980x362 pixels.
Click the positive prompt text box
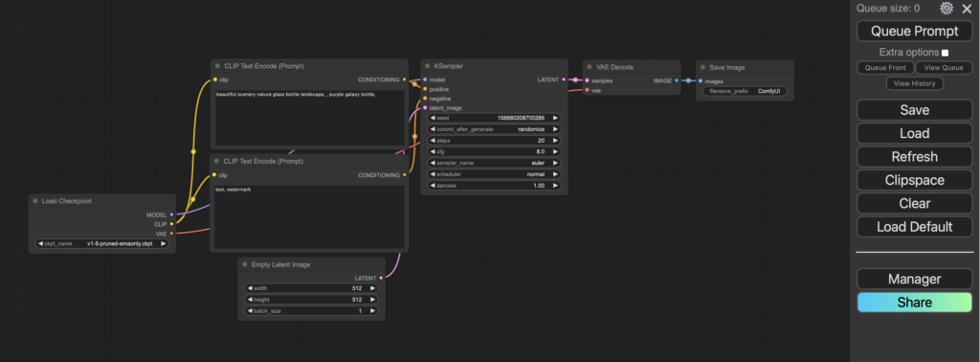[309, 119]
